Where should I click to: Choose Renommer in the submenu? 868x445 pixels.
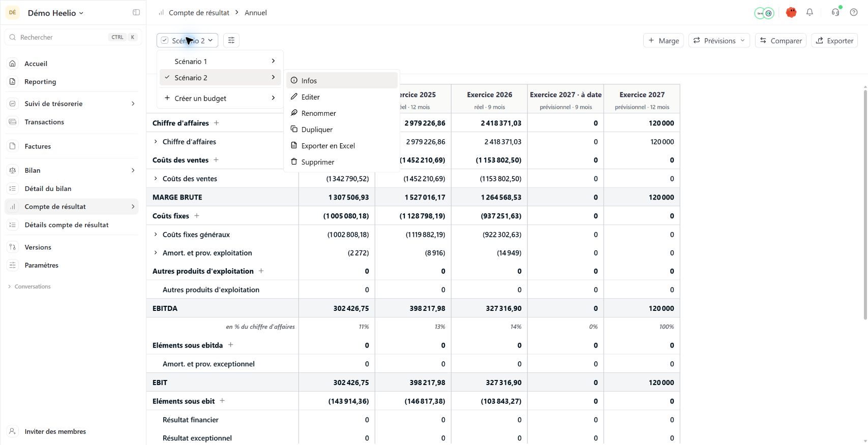pos(342,113)
